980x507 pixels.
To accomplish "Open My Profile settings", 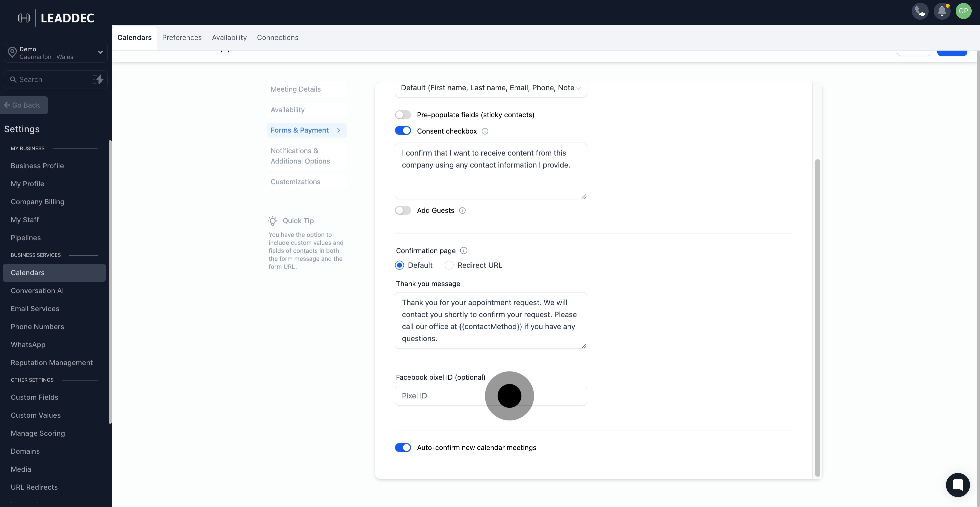I will point(27,184).
